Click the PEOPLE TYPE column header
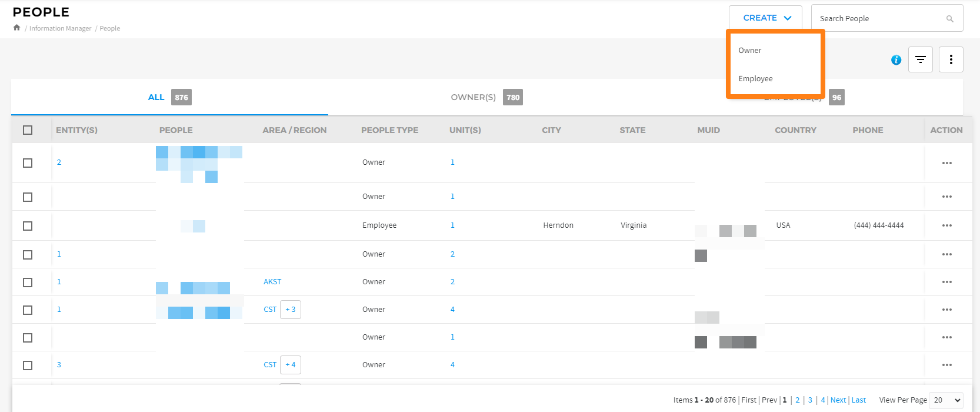This screenshot has width=980, height=412. 390,130
